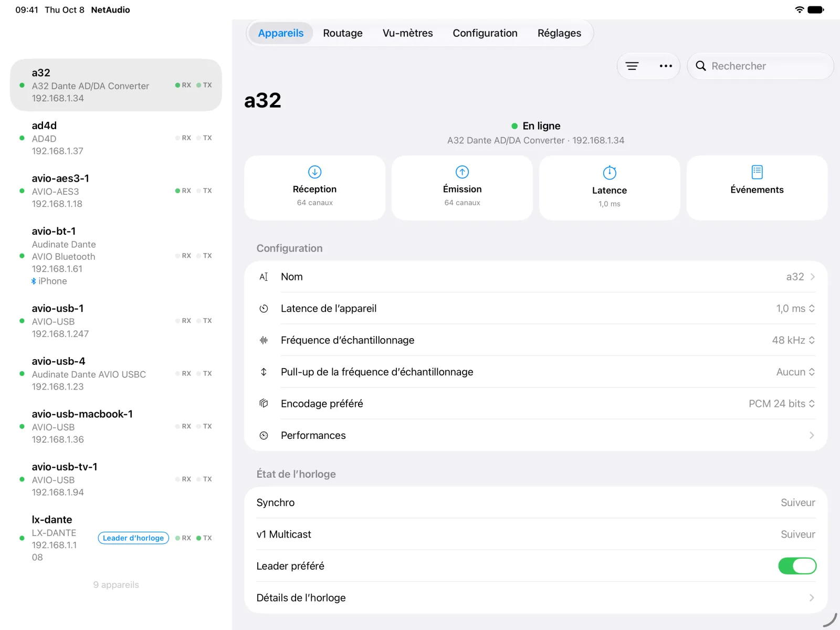Expand the Performances row chevron
840x630 pixels.
click(x=812, y=435)
